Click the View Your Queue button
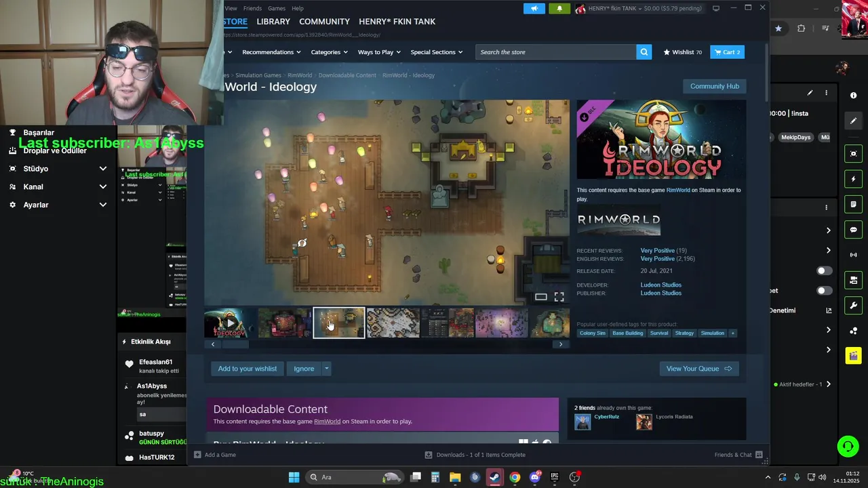Viewport: 868px width, 488px height. tap(698, 369)
